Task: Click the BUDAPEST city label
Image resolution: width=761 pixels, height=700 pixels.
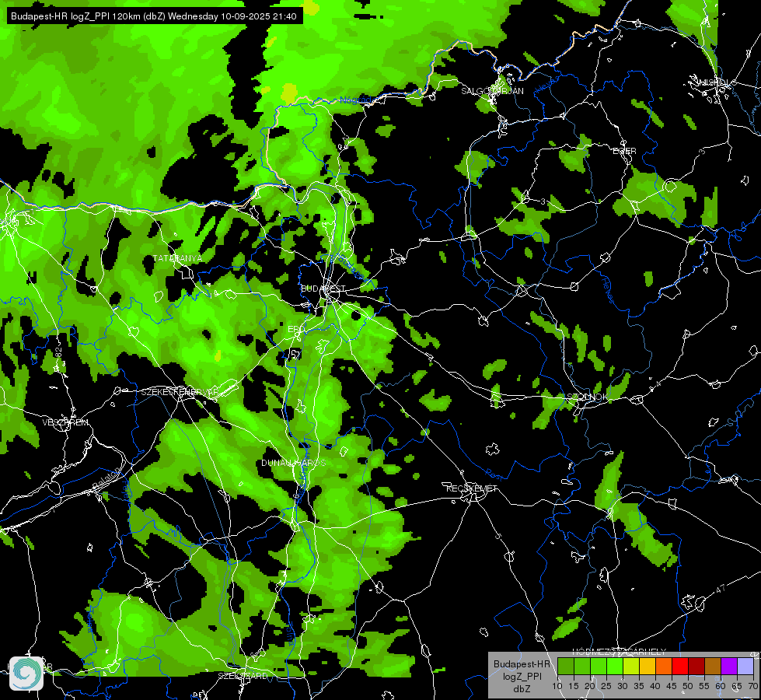Action: tap(323, 289)
